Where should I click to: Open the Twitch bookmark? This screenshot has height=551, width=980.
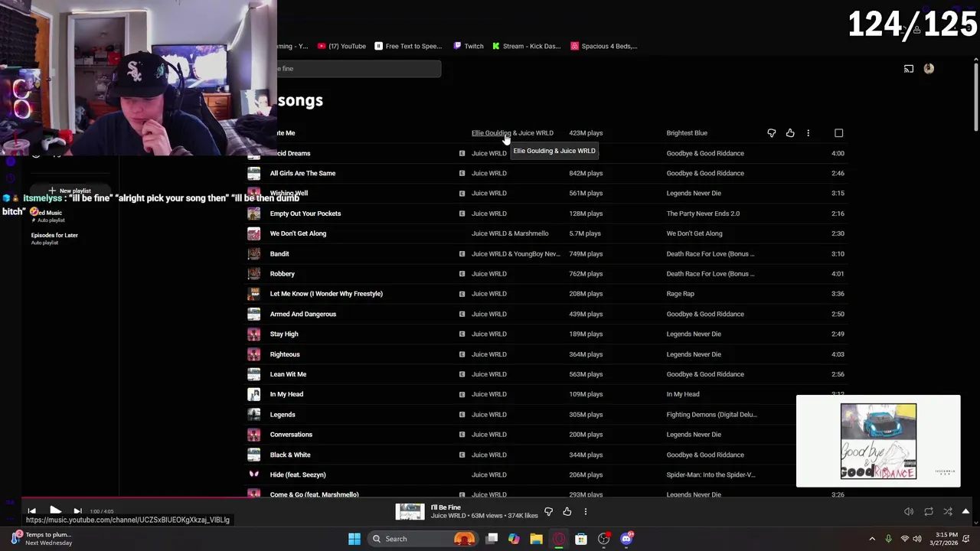coord(469,46)
